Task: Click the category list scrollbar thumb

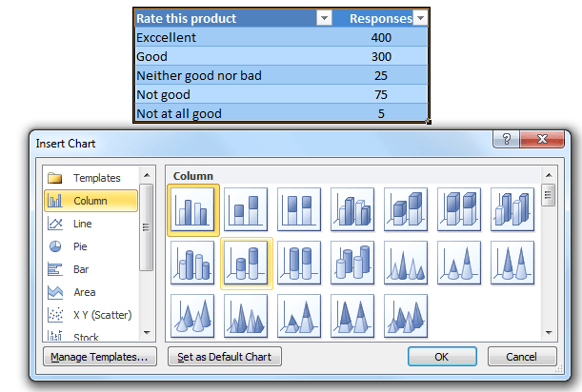Action: (x=147, y=227)
